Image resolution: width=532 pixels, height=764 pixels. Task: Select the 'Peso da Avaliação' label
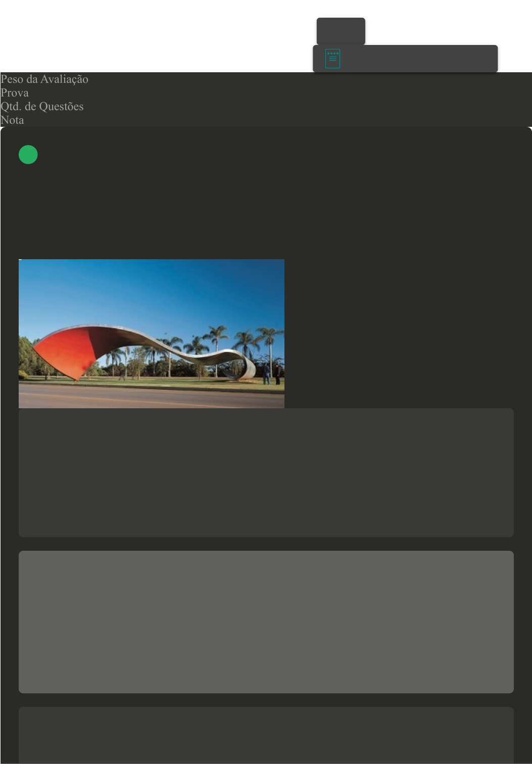[44, 79]
